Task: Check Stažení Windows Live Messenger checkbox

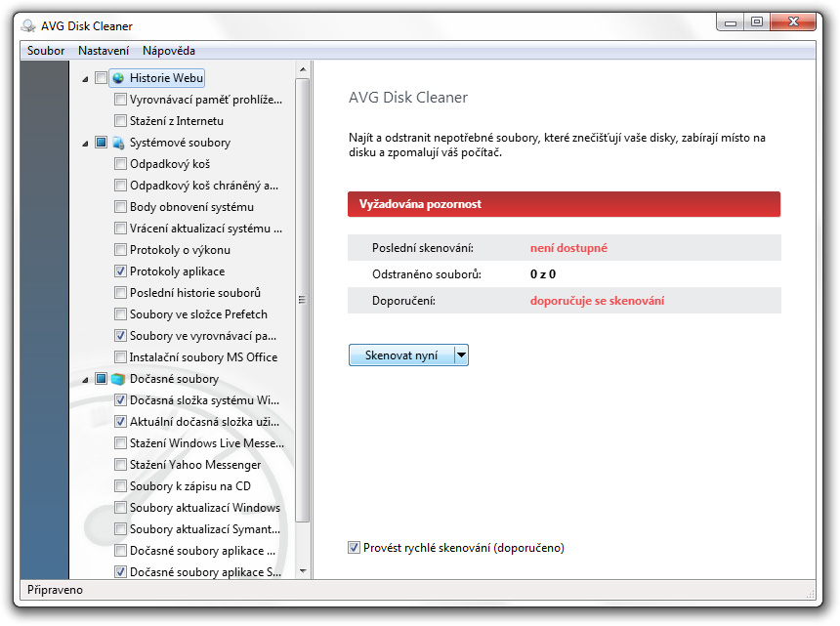Action: (120, 442)
